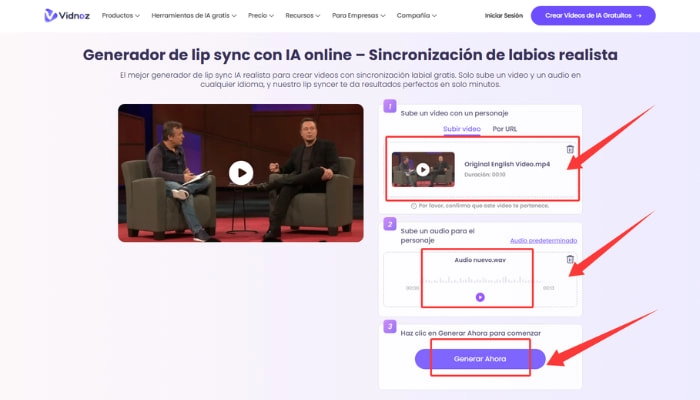The height and width of the screenshot is (400, 700).
Task: Expand the Productos dropdown menu
Action: click(120, 16)
